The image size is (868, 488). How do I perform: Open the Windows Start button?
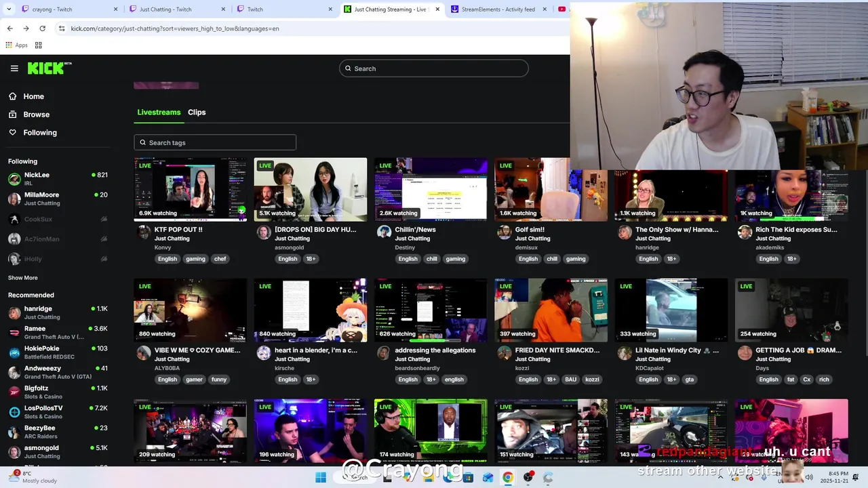click(321, 477)
